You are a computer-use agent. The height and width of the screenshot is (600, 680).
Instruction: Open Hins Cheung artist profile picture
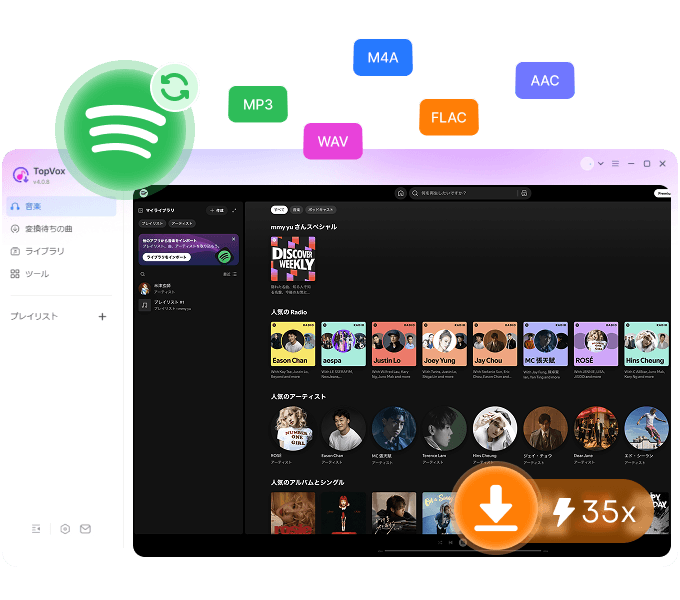pos(495,428)
